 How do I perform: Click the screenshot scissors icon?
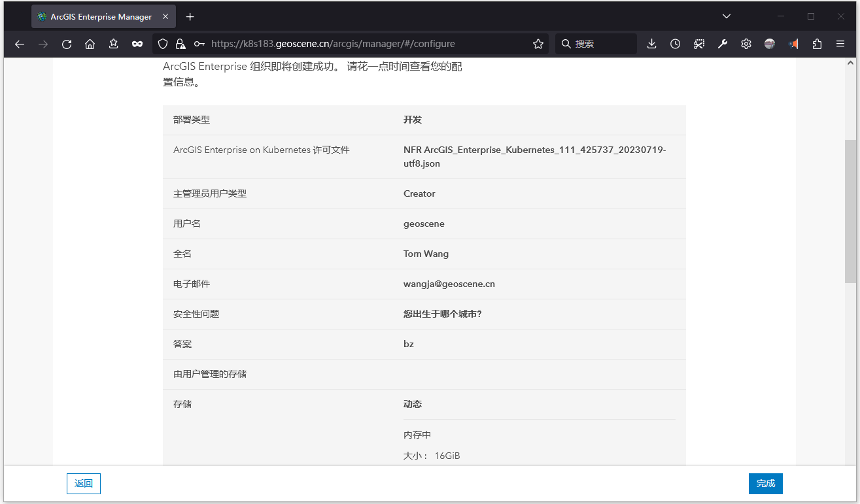click(699, 44)
